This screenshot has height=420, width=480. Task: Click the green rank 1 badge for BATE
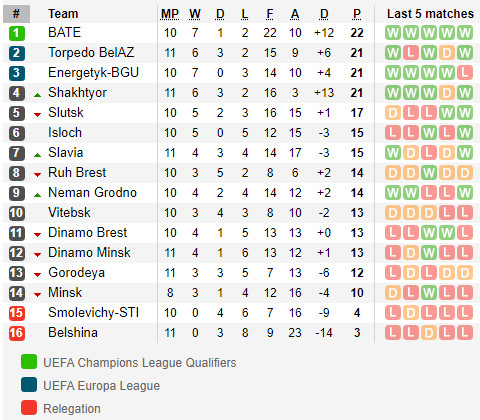pos(17,33)
